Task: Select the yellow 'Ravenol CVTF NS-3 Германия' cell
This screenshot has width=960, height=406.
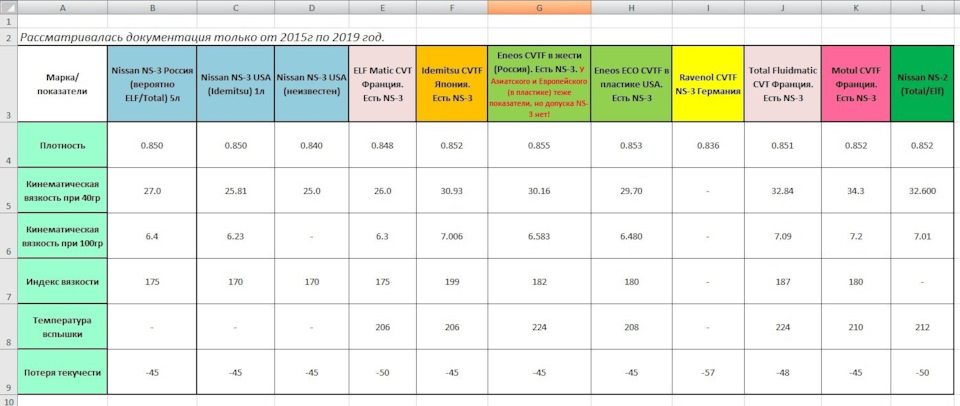Action: click(709, 84)
